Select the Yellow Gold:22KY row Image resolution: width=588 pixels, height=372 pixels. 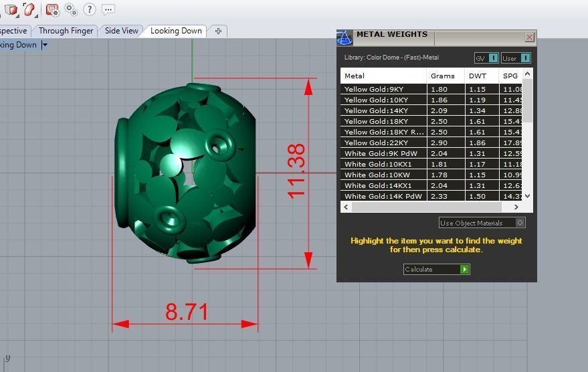click(431, 143)
